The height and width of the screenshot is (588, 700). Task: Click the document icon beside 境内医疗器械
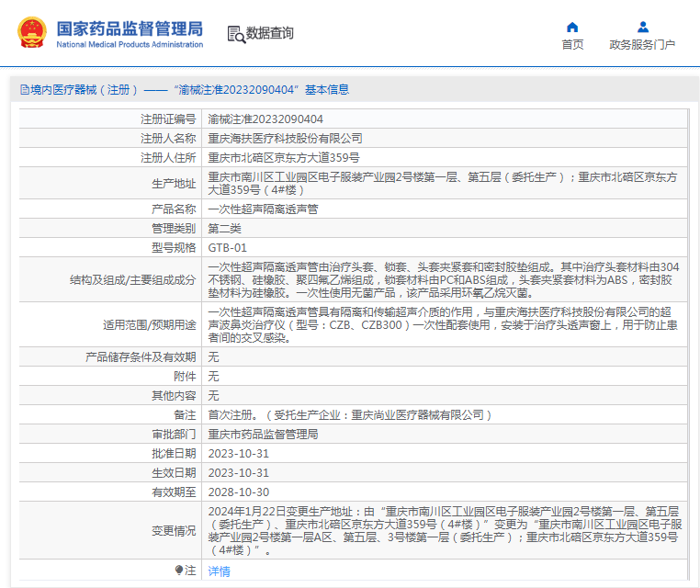click(x=25, y=90)
